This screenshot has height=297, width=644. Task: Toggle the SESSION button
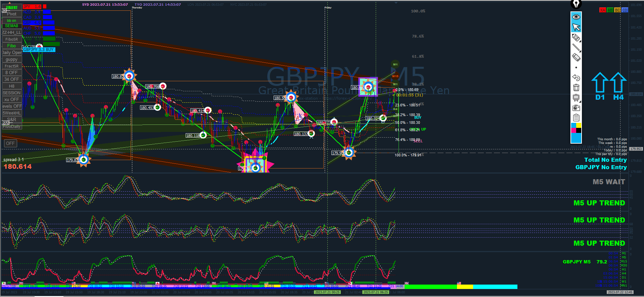[12, 93]
